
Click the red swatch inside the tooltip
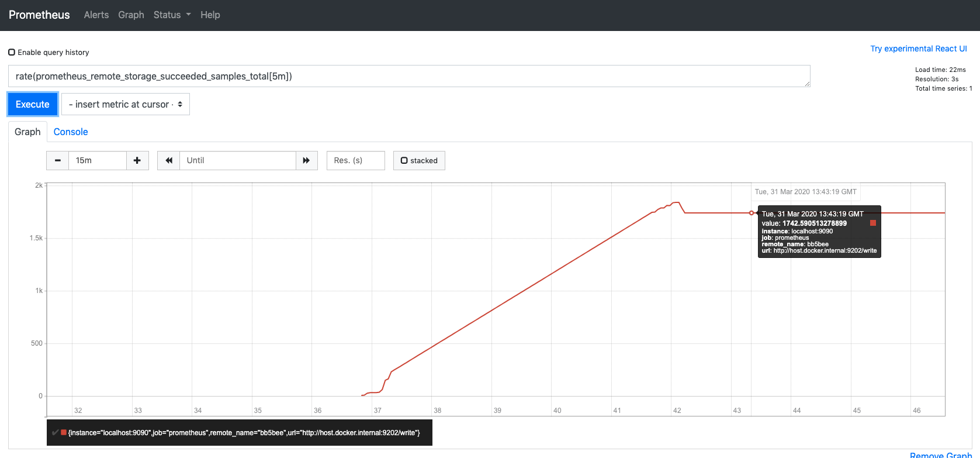point(873,223)
